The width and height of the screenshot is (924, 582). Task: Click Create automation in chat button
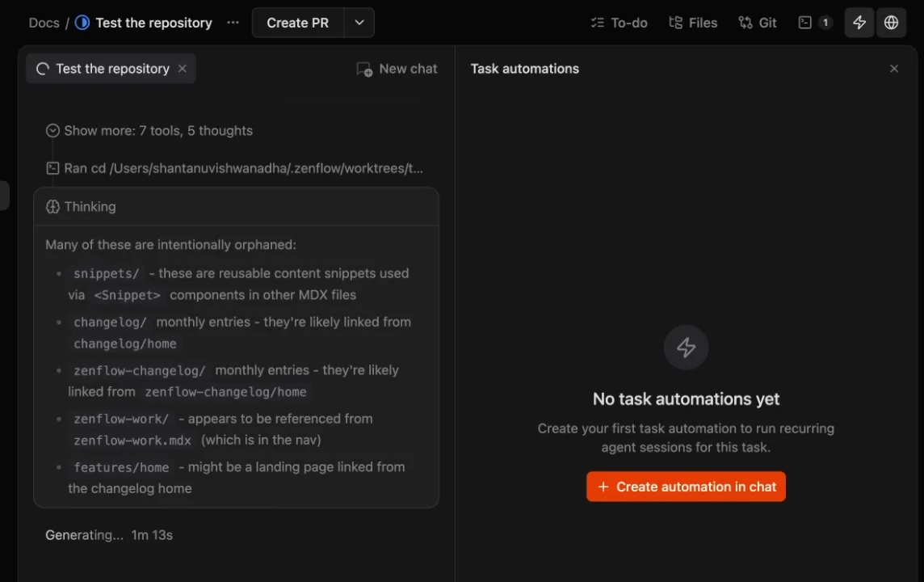pyautogui.click(x=686, y=487)
